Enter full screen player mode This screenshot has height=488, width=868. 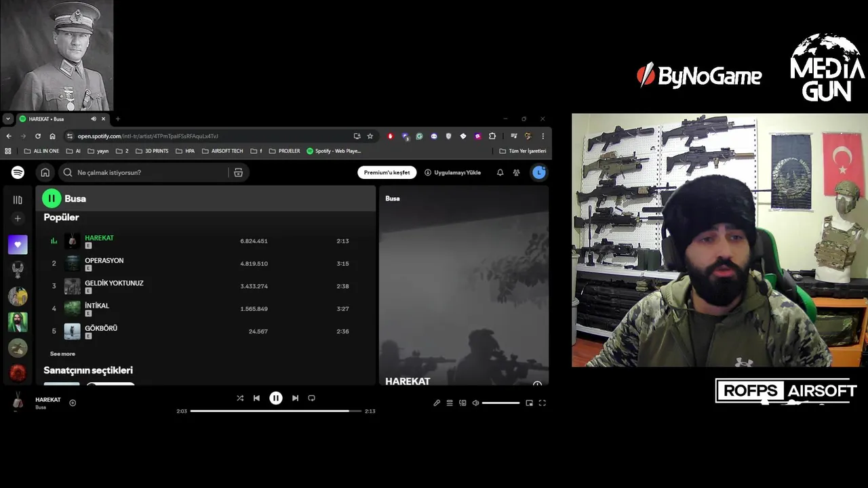point(542,403)
